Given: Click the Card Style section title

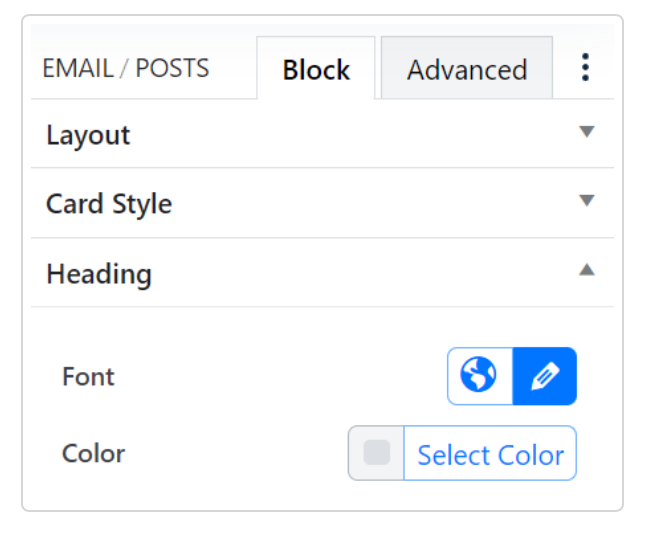Looking at the screenshot, I should tap(109, 204).
